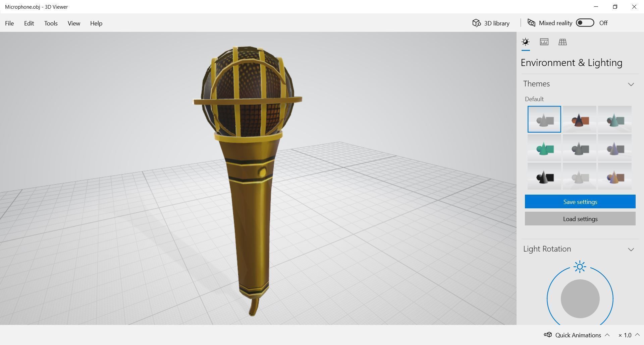644x345 pixels.
Task: Restore down the 3D Viewer window
Action: pyautogui.click(x=615, y=7)
